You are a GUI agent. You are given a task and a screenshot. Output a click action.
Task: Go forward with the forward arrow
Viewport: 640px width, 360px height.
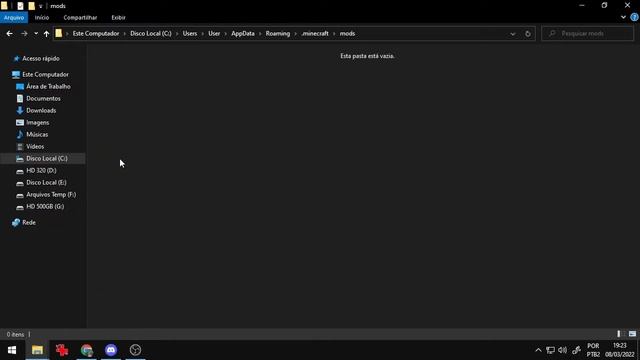(x=24, y=33)
